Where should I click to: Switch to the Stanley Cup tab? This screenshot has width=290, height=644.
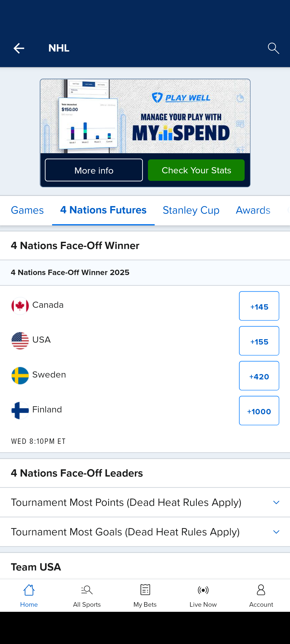click(191, 210)
